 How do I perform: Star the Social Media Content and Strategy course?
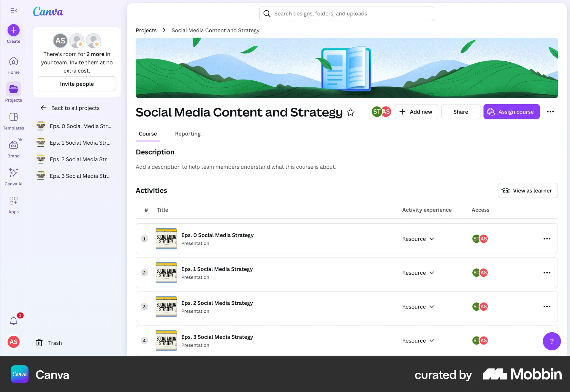pyautogui.click(x=351, y=113)
